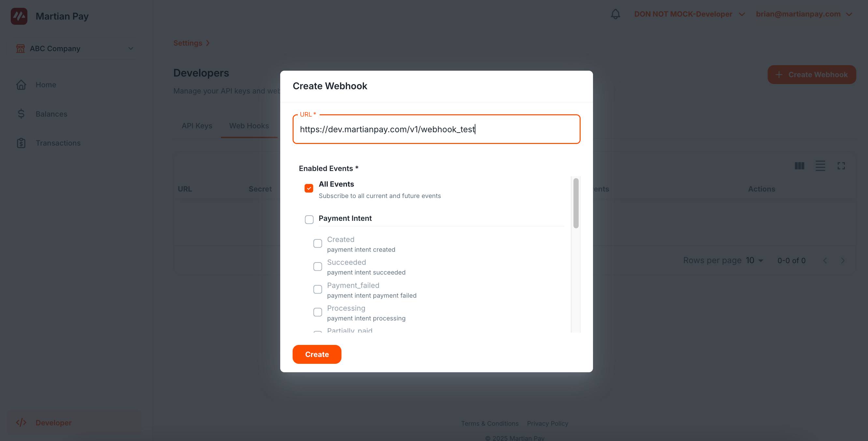The height and width of the screenshot is (441, 868).
Task: Open the show/hide columns icon
Action: [x=799, y=166]
